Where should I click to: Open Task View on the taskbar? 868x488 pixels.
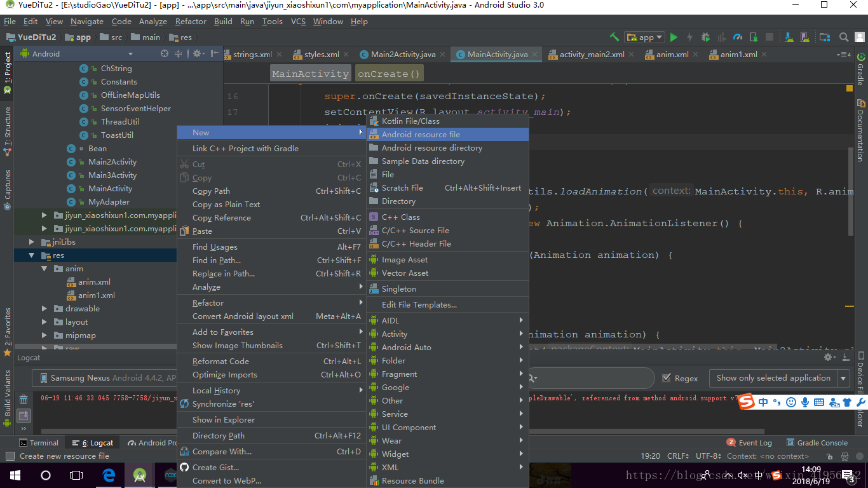tap(76, 475)
